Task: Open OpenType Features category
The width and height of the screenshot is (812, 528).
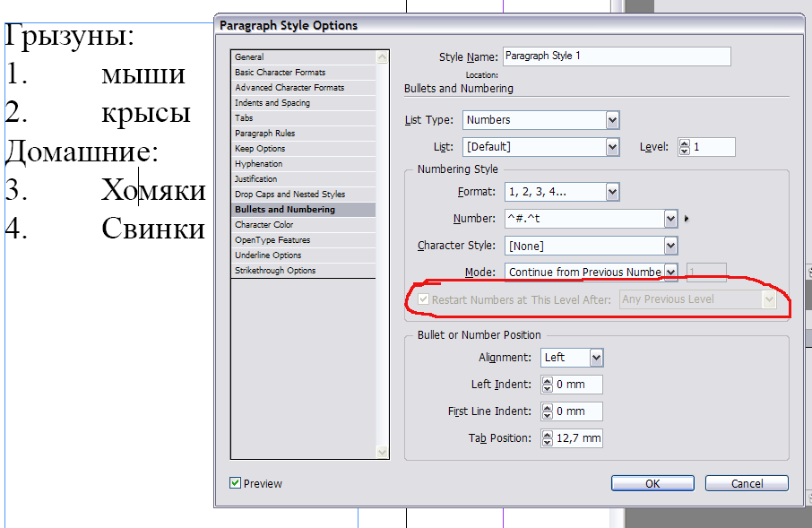Action: [304, 240]
